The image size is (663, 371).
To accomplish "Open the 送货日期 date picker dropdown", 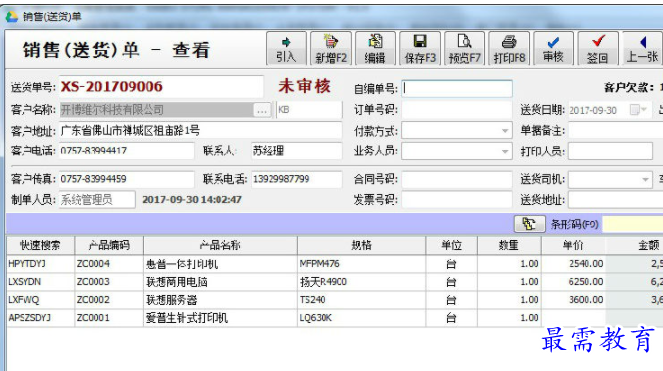I will tap(644, 110).
